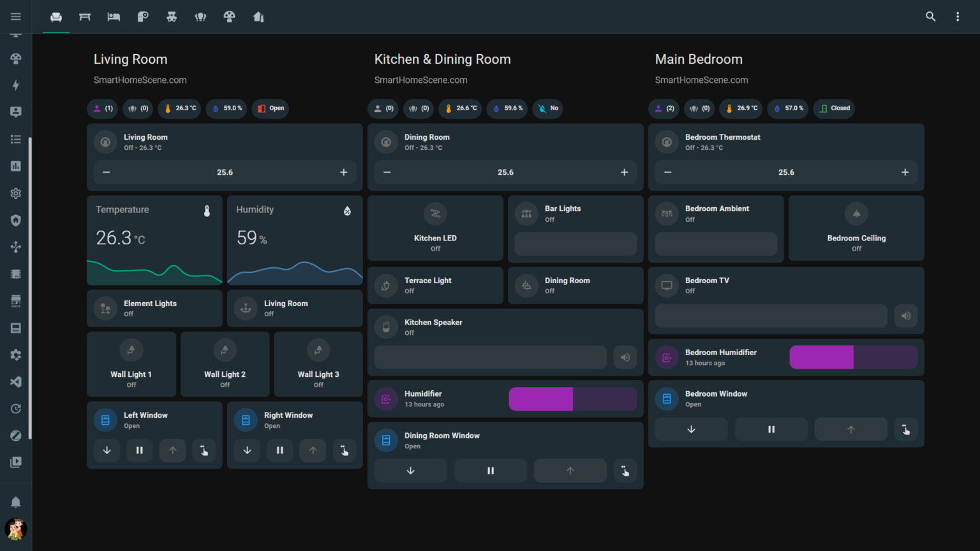Click the Humidifier brightness slider
The height and width of the screenshot is (551, 980).
click(572, 399)
